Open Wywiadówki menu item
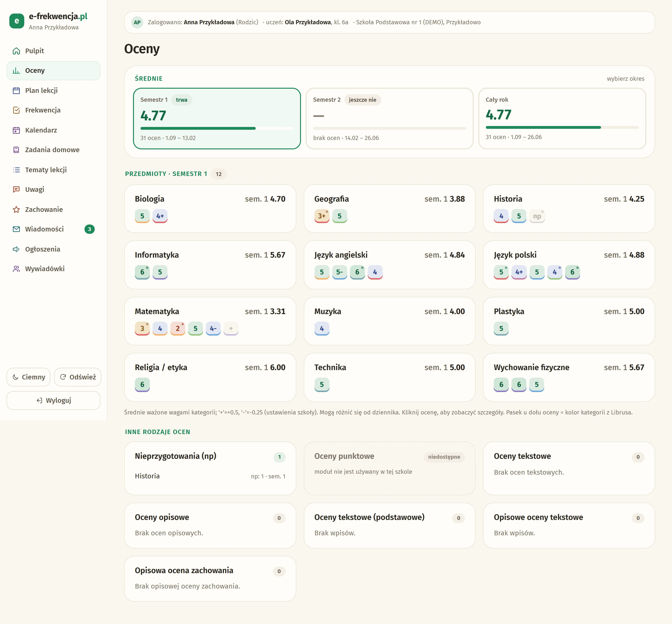The height and width of the screenshot is (624, 672). [x=53, y=269]
